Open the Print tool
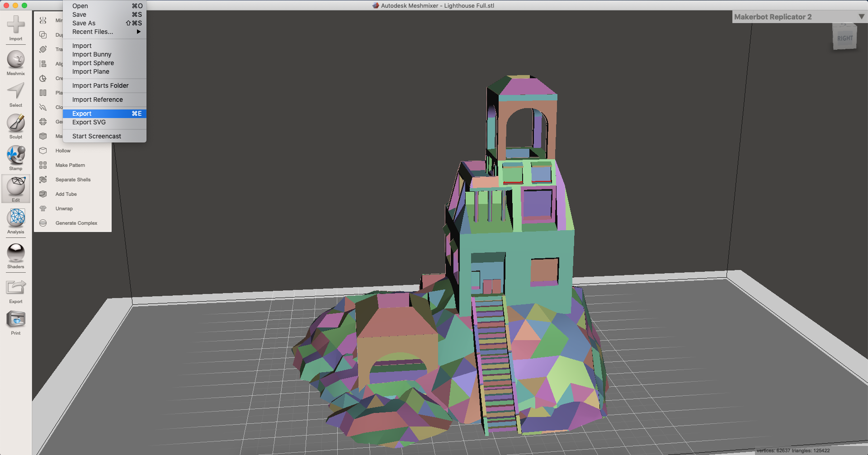Viewport: 868px width, 455px height. tap(16, 322)
